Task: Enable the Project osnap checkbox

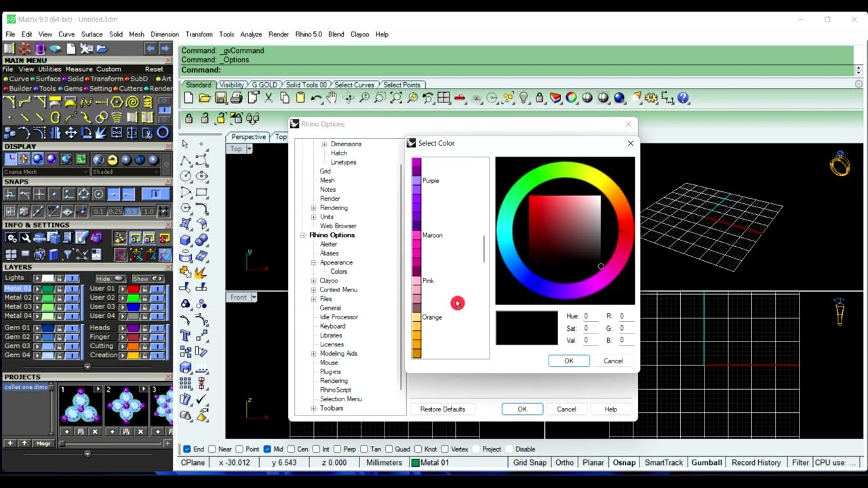Action: point(477,449)
